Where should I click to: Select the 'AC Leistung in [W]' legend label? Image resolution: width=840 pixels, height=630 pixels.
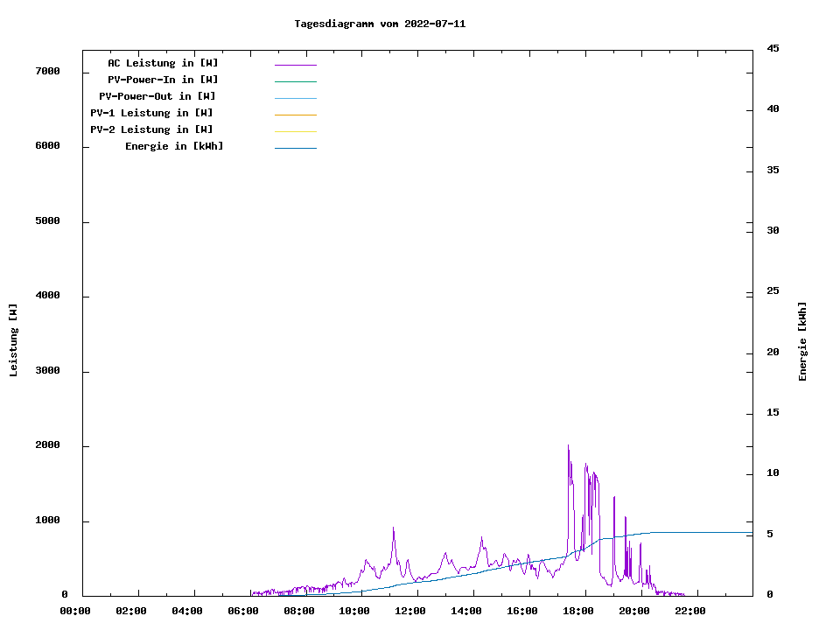tap(163, 63)
